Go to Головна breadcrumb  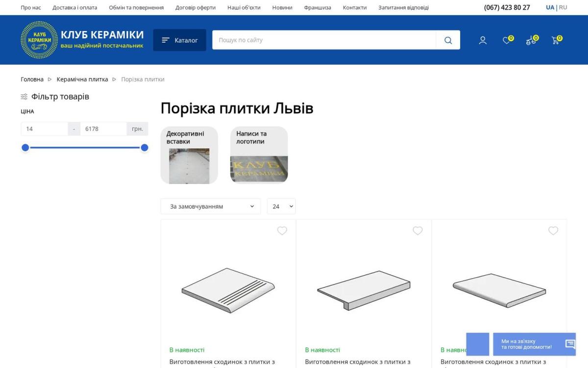(32, 79)
